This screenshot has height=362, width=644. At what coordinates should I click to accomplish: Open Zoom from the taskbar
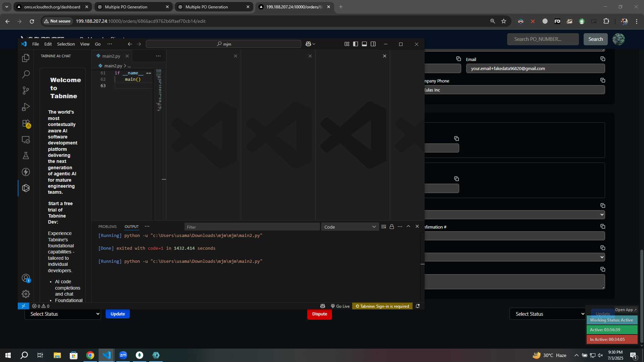[123, 355]
